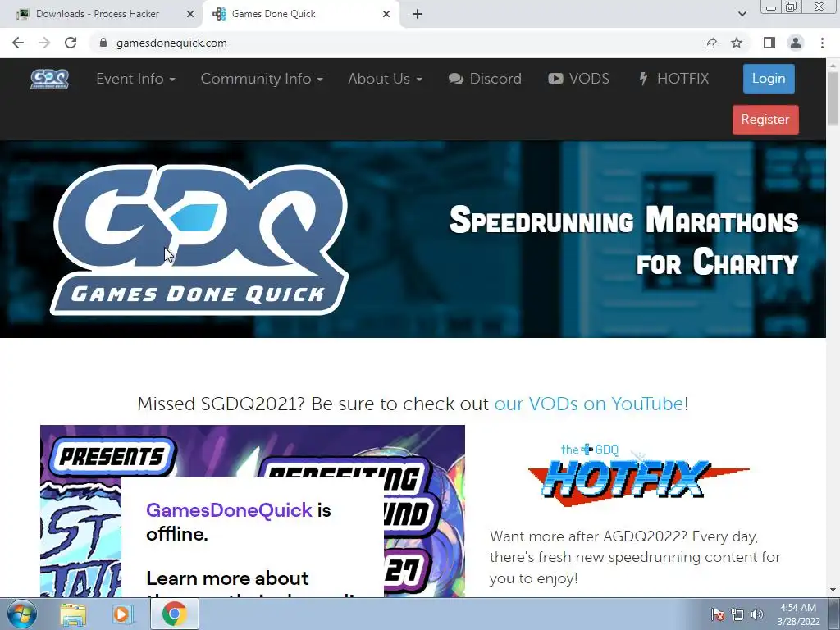Reload the gamesdonequick.com page

(x=71, y=43)
